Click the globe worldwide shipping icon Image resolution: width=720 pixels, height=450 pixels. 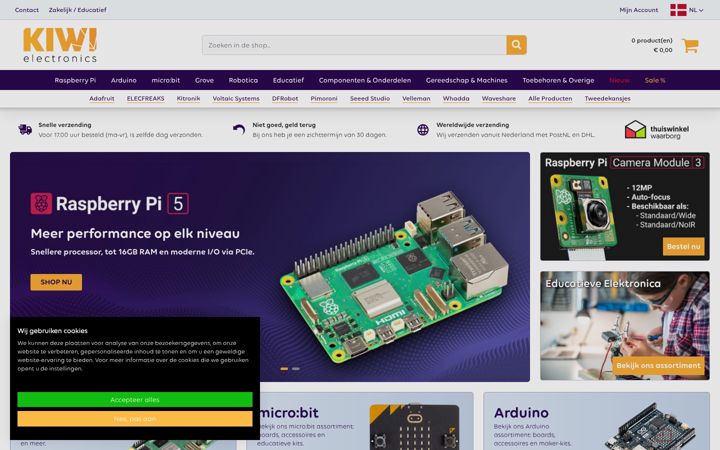coord(423,129)
